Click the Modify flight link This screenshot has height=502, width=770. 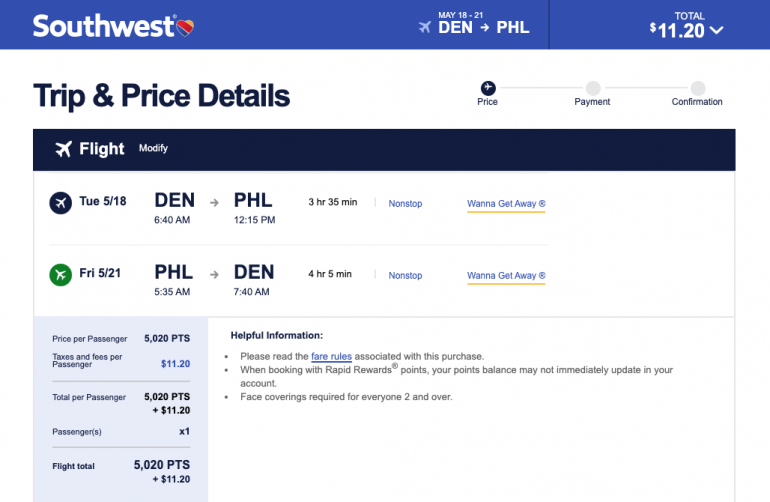[153, 149]
